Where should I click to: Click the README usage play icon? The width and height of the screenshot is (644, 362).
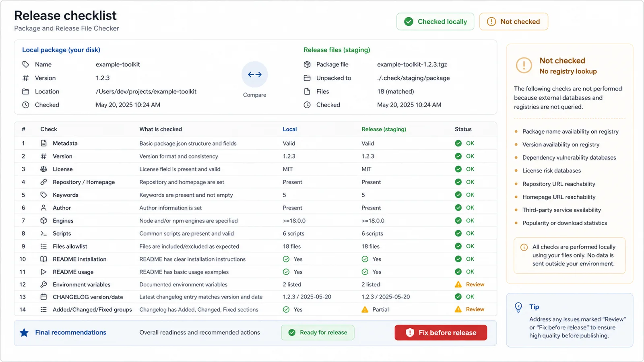point(43,272)
